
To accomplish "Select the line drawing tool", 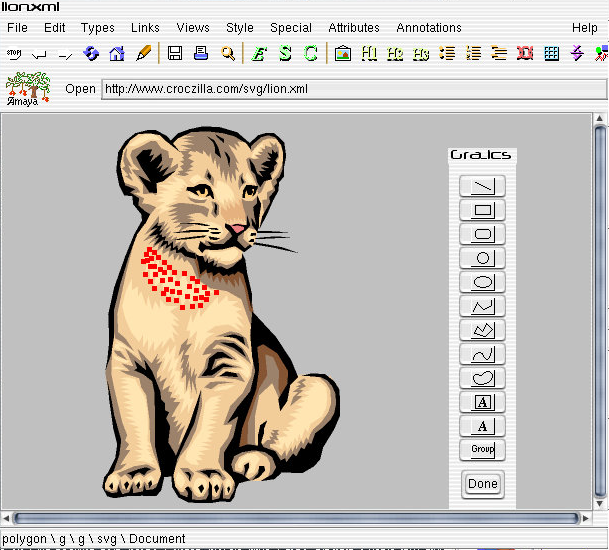I will click(482, 186).
